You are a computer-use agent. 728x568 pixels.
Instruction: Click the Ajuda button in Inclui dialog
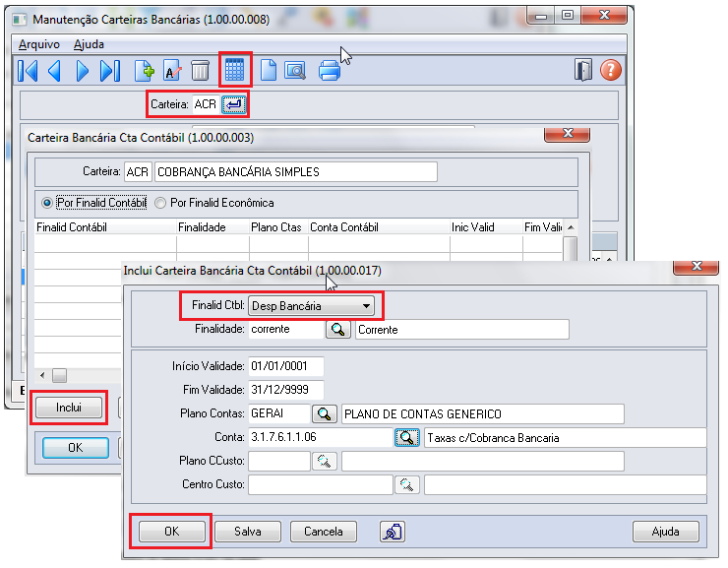pos(665,532)
